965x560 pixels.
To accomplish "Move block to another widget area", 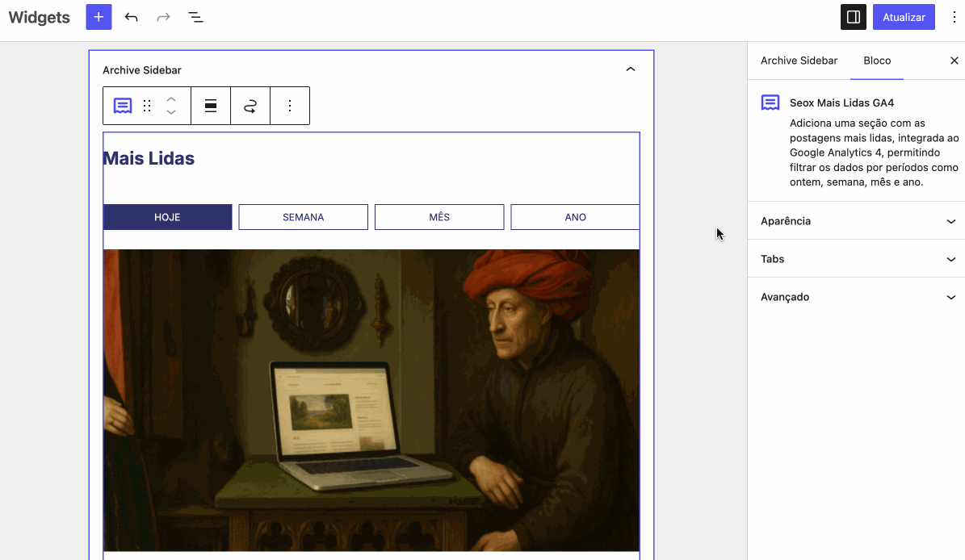I will (x=250, y=106).
